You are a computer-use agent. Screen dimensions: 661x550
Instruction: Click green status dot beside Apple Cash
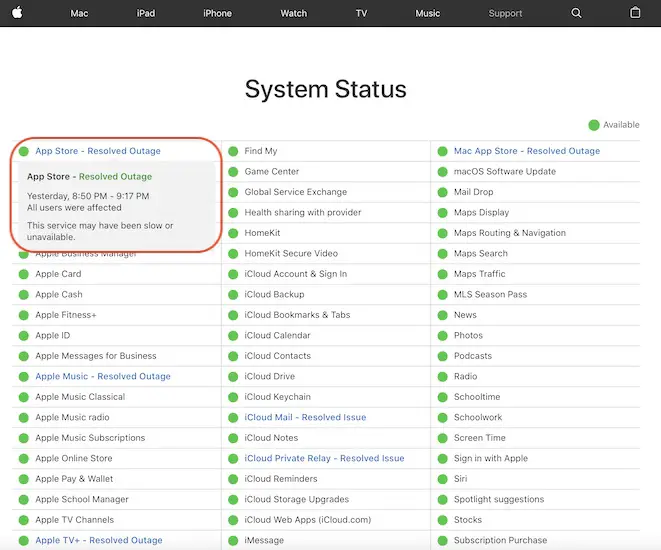pos(23,295)
